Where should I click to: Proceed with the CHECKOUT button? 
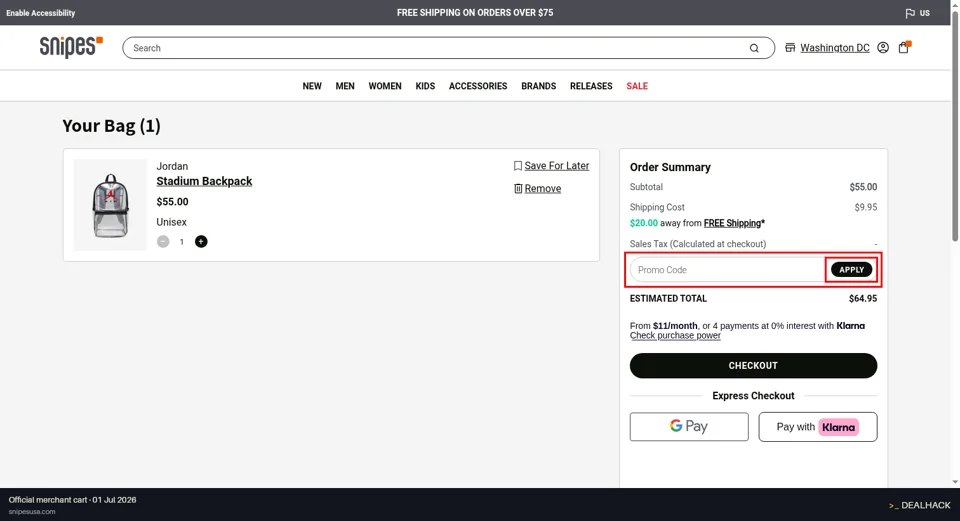(x=753, y=365)
